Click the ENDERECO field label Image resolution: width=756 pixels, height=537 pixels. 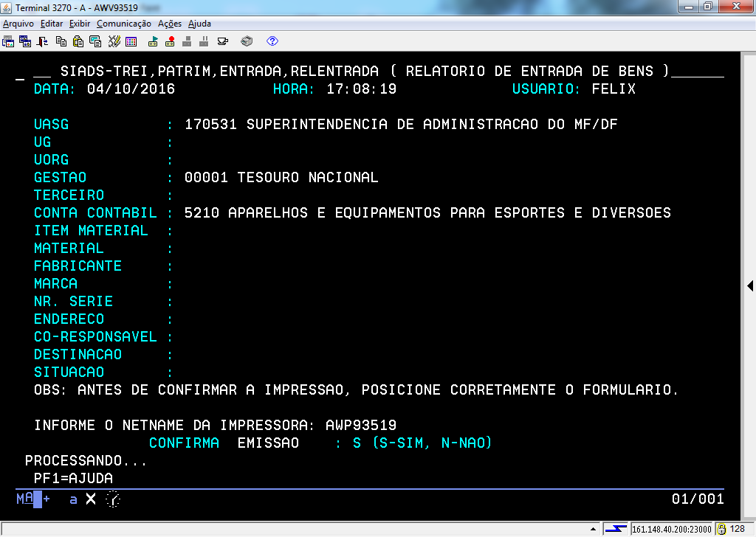pyautogui.click(x=69, y=319)
